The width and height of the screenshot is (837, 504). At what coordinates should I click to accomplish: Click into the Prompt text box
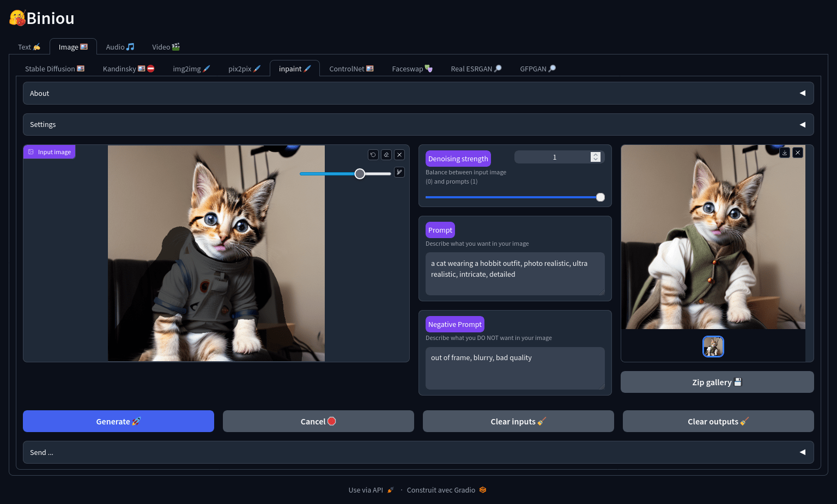515,274
